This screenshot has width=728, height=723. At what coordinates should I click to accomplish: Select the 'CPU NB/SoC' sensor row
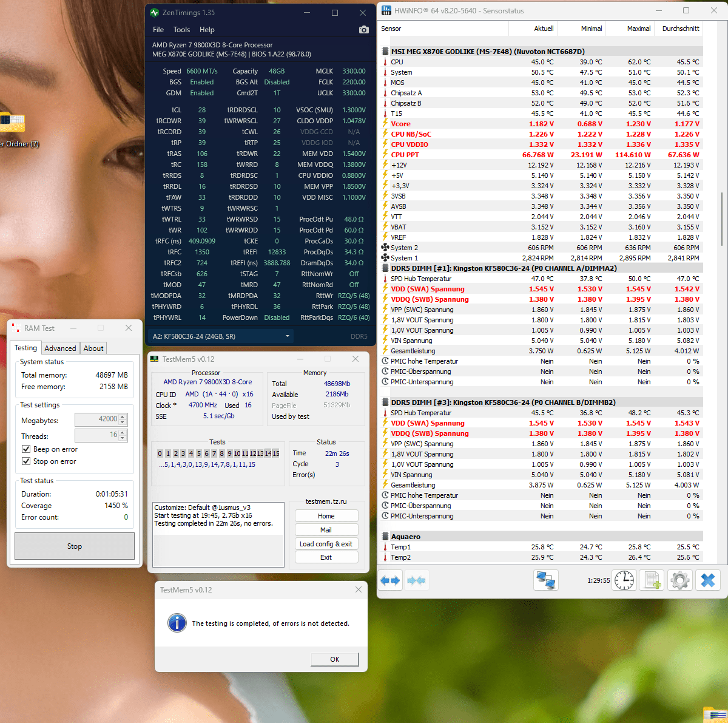coord(541,134)
